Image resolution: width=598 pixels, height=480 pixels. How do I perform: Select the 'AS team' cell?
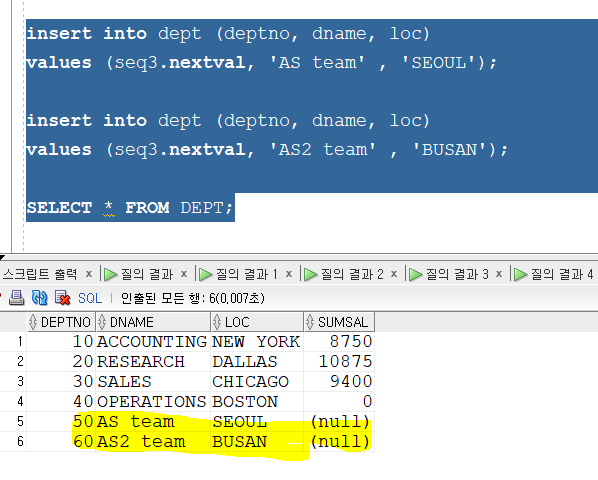click(x=153, y=422)
